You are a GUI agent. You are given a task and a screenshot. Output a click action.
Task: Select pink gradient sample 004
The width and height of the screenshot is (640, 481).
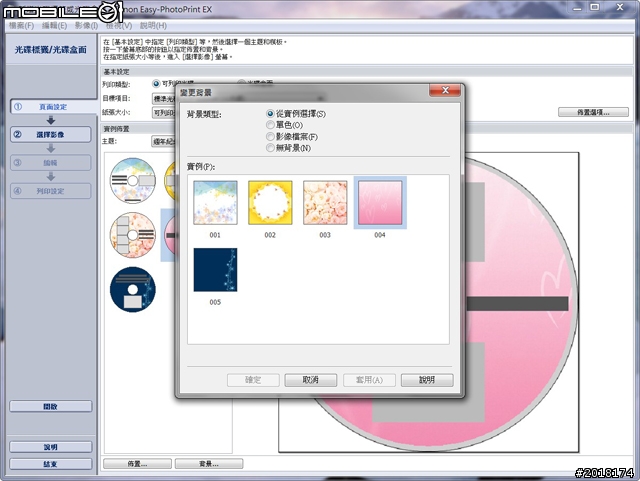(x=380, y=203)
